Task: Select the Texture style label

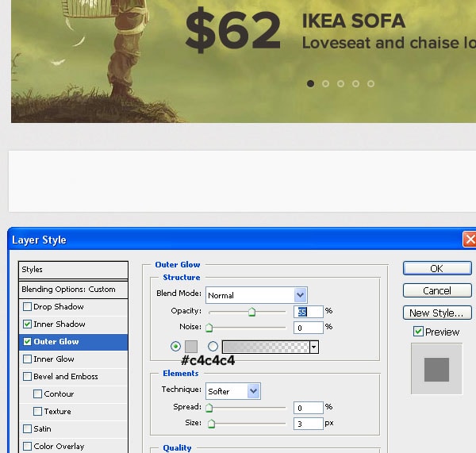Action: click(x=58, y=412)
